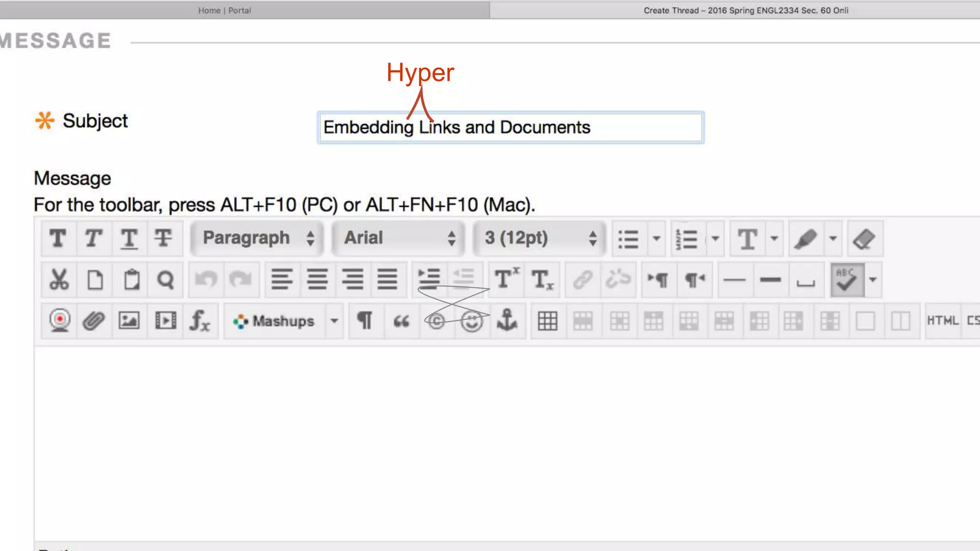Click the HTML code view button

[x=942, y=320]
